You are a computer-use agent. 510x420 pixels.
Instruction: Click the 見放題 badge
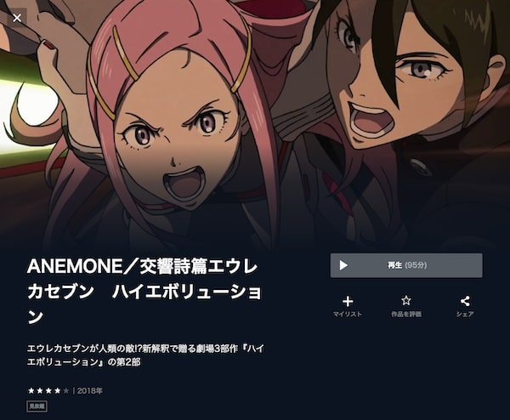[37, 406]
